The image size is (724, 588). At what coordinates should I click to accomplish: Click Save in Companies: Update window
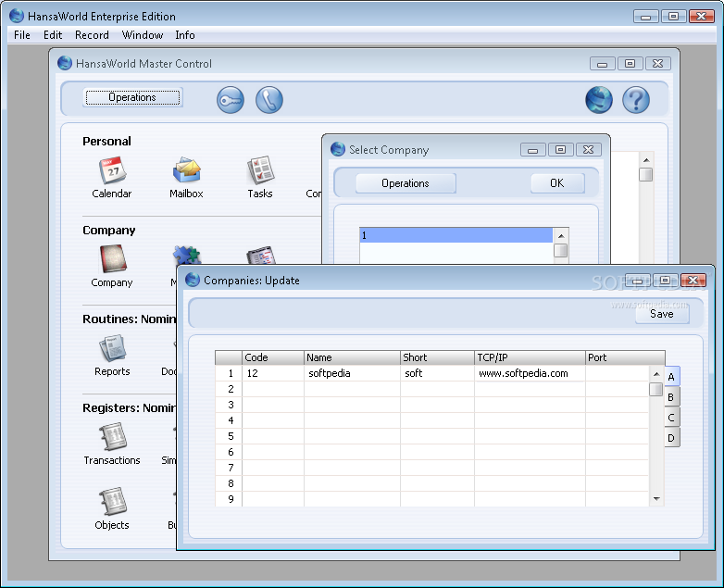coord(662,314)
